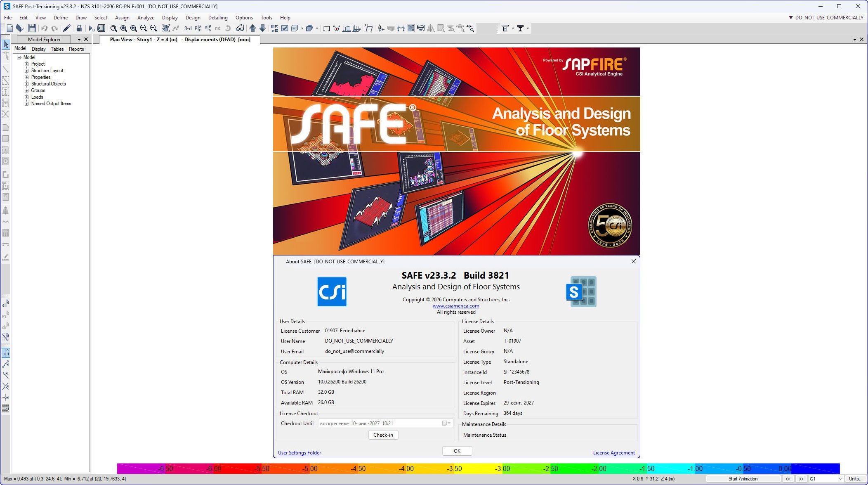Switch to 3-d view button
The width and height of the screenshot is (868, 485).
(x=188, y=28)
